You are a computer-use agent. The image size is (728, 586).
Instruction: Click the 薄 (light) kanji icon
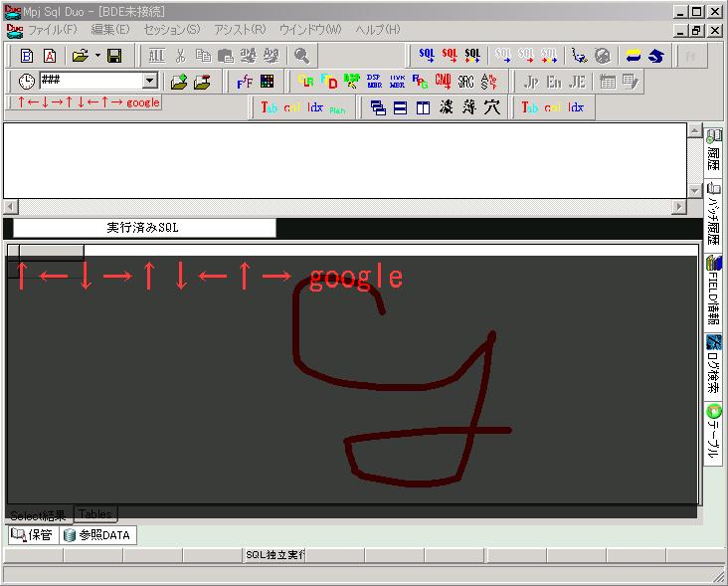click(x=469, y=107)
